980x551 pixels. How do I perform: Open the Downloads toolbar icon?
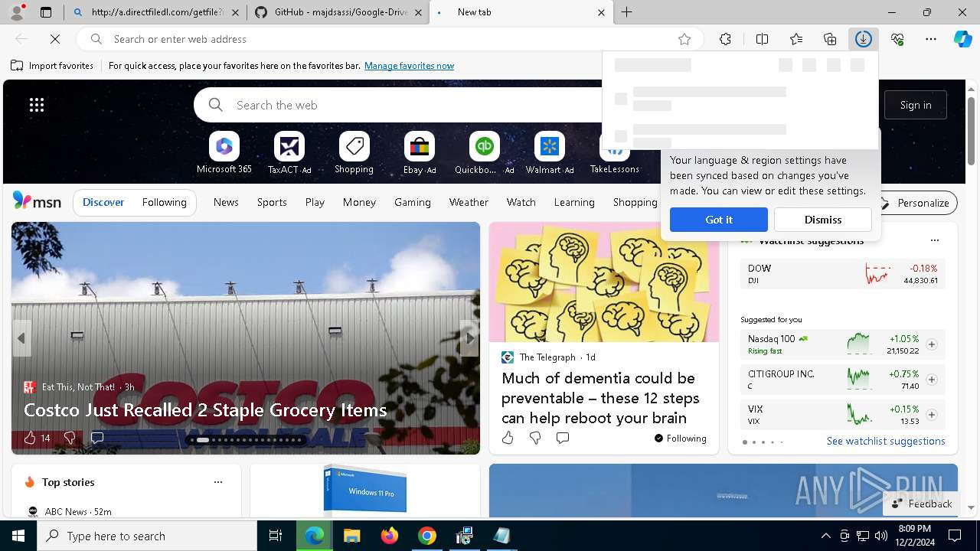pyautogui.click(x=863, y=39)
